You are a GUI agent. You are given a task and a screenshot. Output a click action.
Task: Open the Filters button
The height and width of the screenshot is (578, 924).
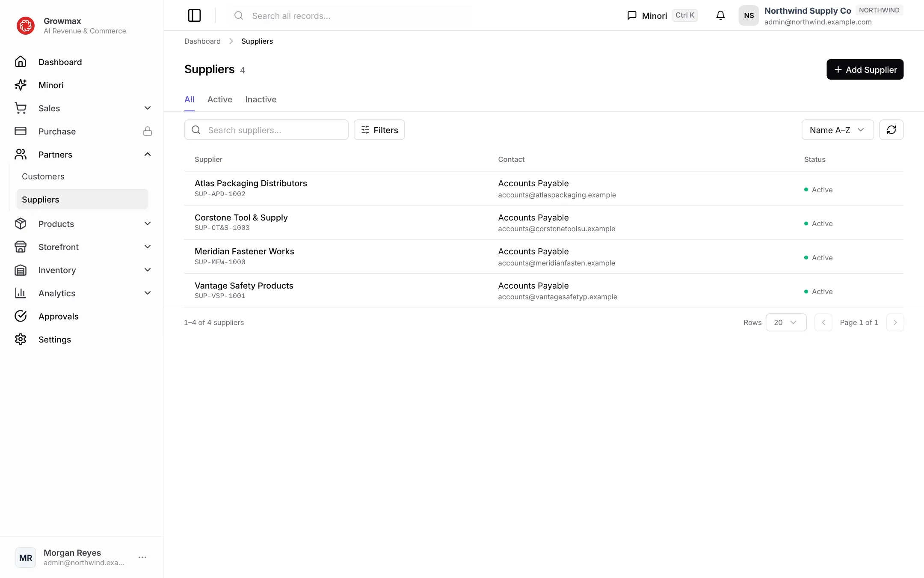point(379,130)
